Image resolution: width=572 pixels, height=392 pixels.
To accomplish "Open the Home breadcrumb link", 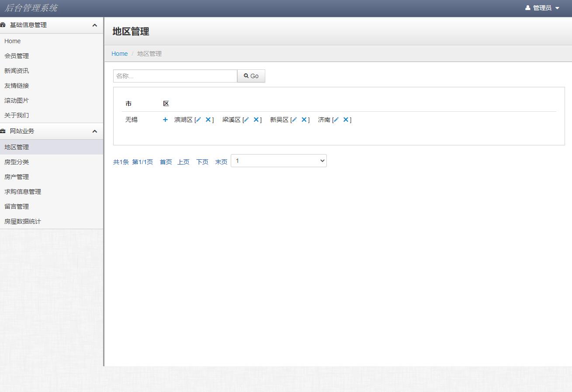I will point(119,54).
